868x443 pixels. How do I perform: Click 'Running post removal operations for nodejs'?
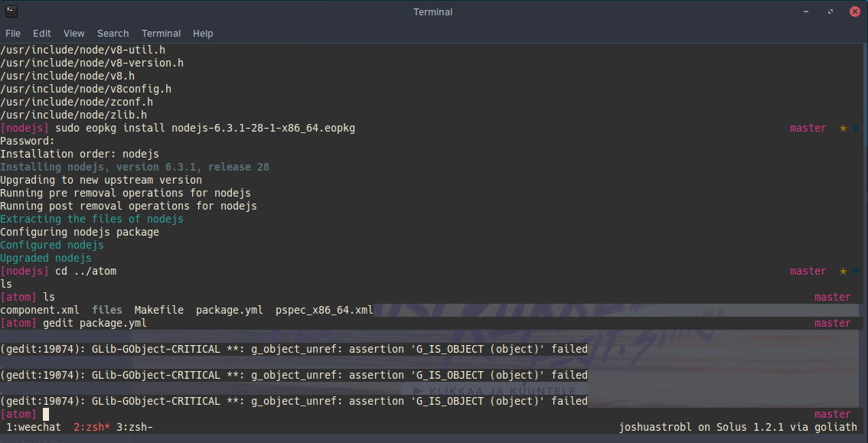[x=129, y=206]
